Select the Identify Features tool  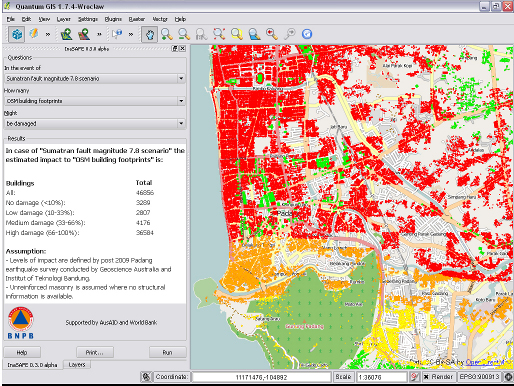point(117,34)
